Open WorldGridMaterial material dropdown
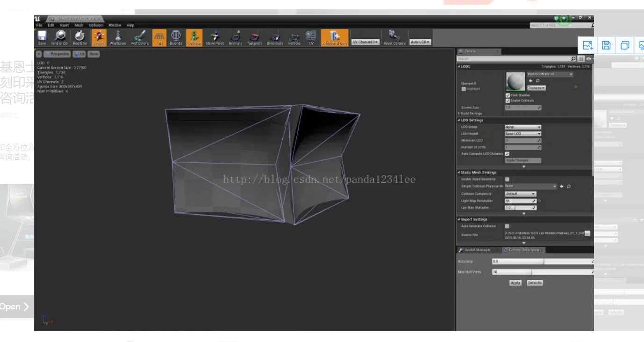The width and height of the screenshot is (644, 342). [x=550, y=74]
